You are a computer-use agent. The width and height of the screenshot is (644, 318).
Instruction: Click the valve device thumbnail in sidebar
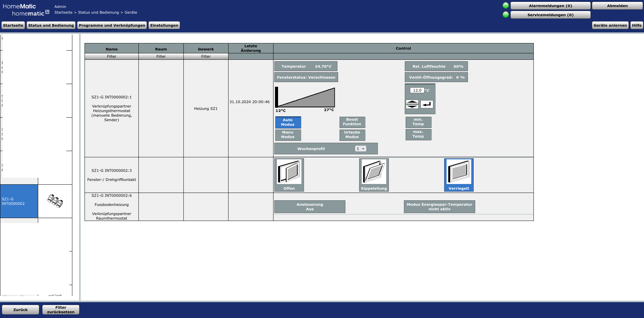click(55, 201)
